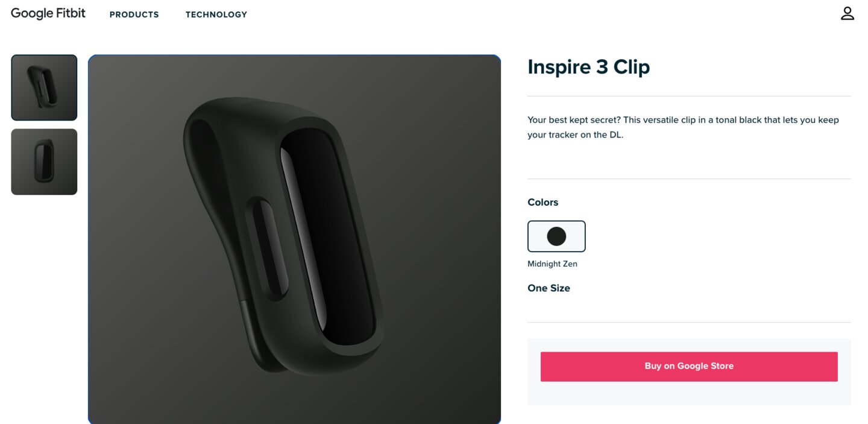Click the Colors section label
Screen dimensions: 868x424
click(x=543, y=203)
